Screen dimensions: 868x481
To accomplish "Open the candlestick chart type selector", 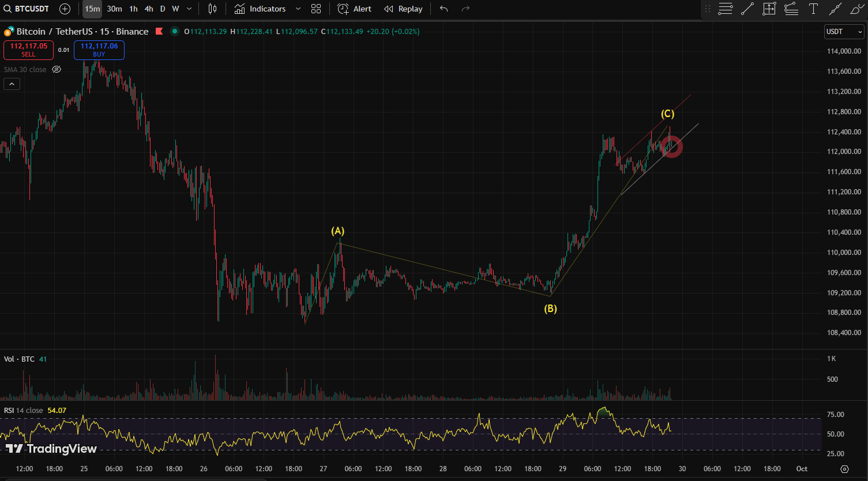I will [x=212, y=9].
